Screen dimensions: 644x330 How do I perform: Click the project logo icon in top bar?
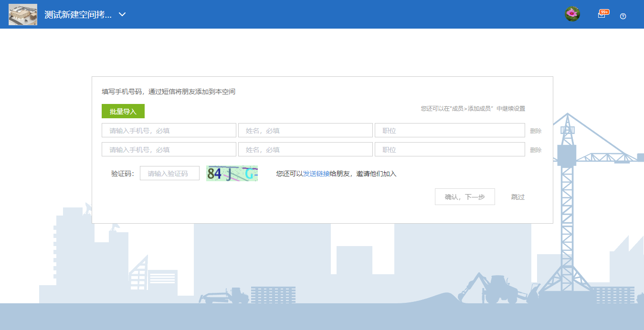[22, 14]
